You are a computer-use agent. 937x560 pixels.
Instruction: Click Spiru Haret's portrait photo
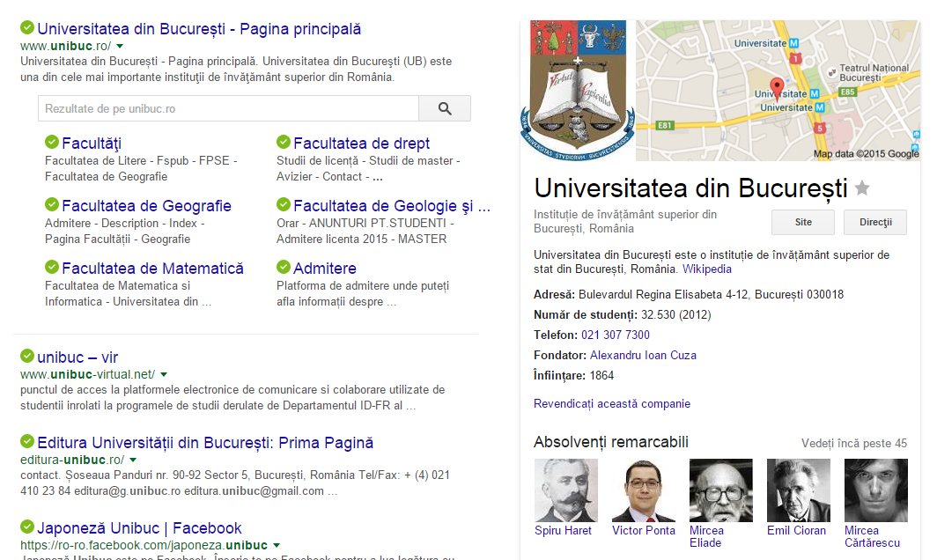pos(566,490)
